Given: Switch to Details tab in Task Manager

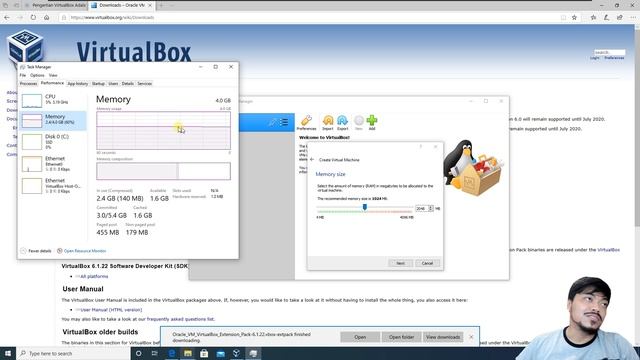Looking at the screenshot, I should coord(128,84).
